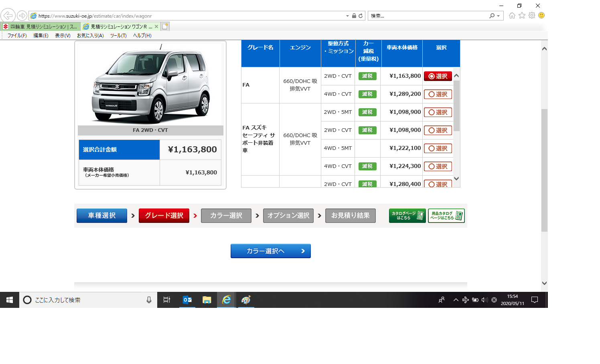Click the カラー選択へ button
Screen dimensions: 600x364
point(271,251)
